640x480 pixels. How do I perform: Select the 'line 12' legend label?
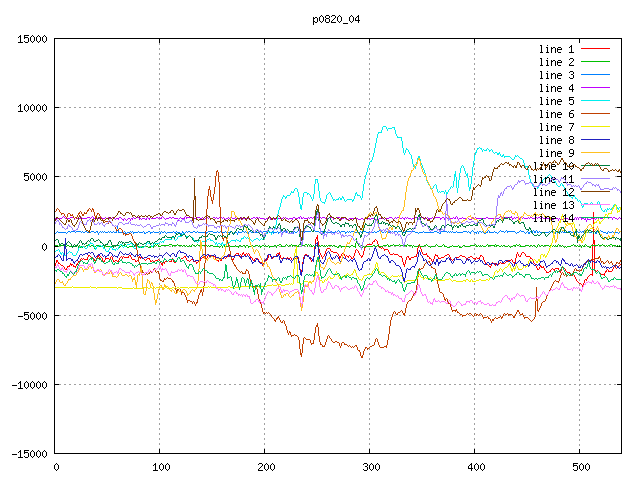553,192
